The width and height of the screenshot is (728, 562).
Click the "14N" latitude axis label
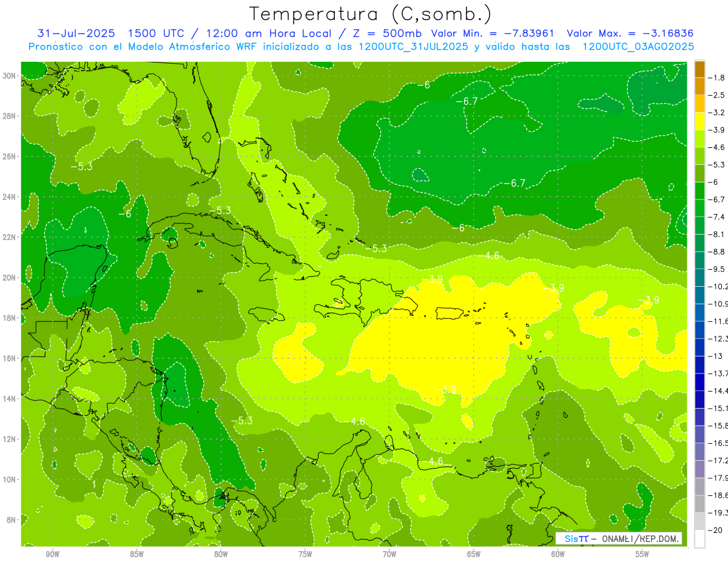[9, 399]
